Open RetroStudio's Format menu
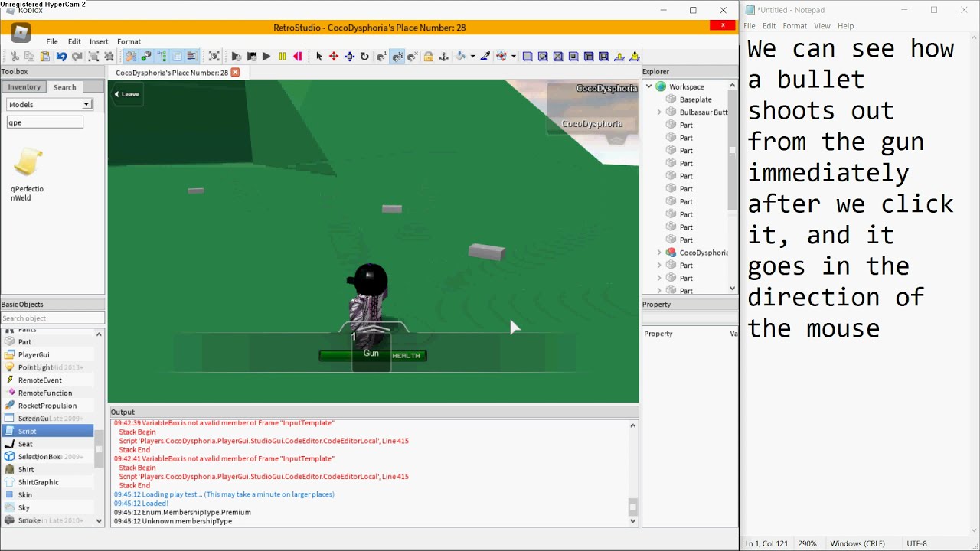The height and width of the screenshot is (551, 980). (x=129, y=41)
